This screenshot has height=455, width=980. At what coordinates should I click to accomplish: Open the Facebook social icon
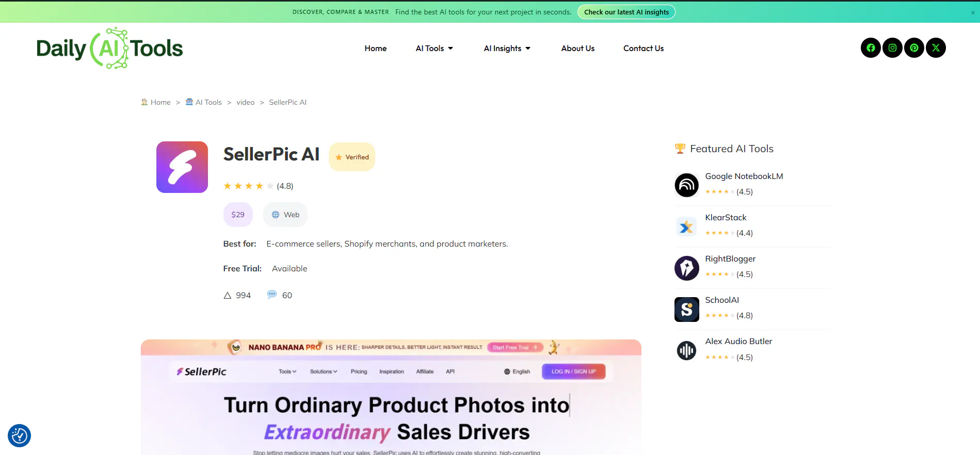[x=871, y=48]
